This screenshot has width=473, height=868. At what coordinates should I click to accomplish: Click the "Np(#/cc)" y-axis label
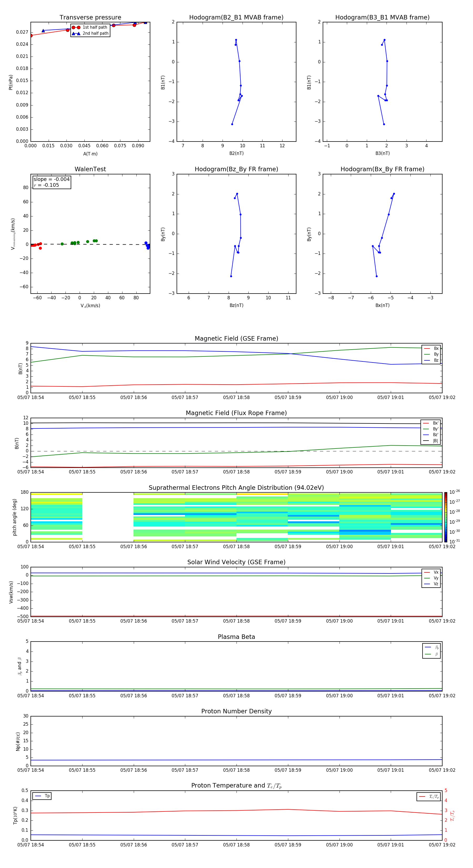pos(18,741)
